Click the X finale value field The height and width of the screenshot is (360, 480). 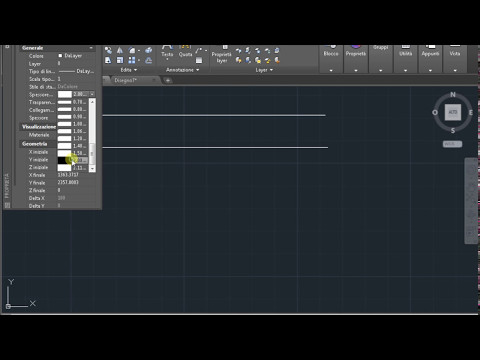point(78,175)
